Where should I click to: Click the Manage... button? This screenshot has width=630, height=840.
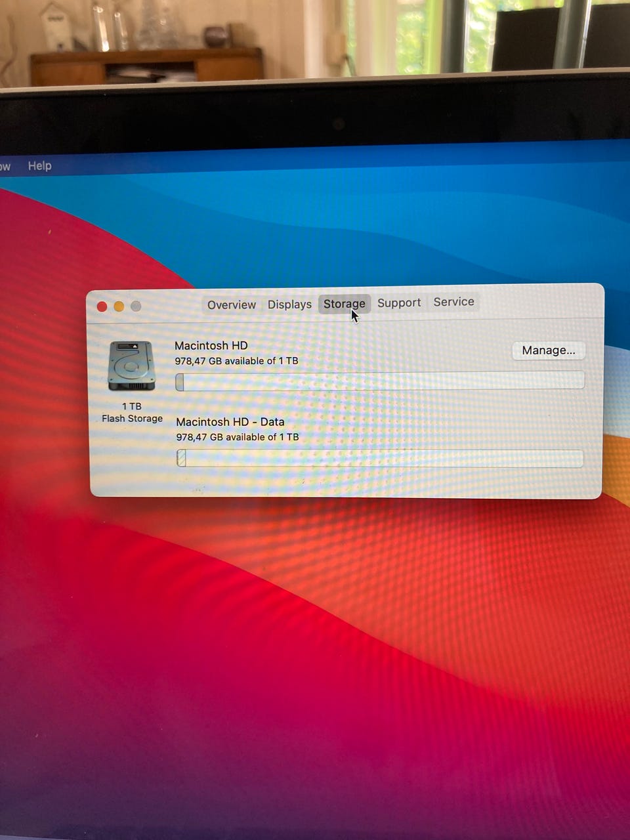(549, 350)
